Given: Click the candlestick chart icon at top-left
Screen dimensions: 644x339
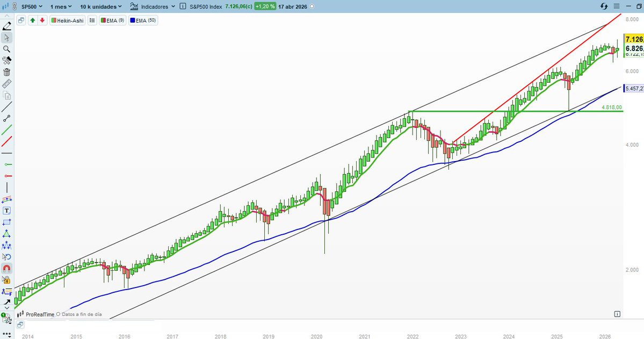Looking at the screenshot, I should pyautogui.click(x=6, y=6).
